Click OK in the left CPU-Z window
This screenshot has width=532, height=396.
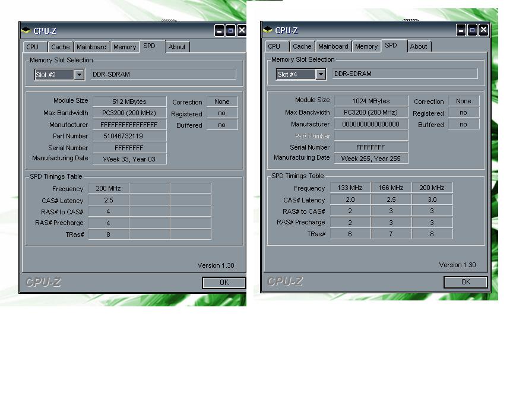(224, 283)
